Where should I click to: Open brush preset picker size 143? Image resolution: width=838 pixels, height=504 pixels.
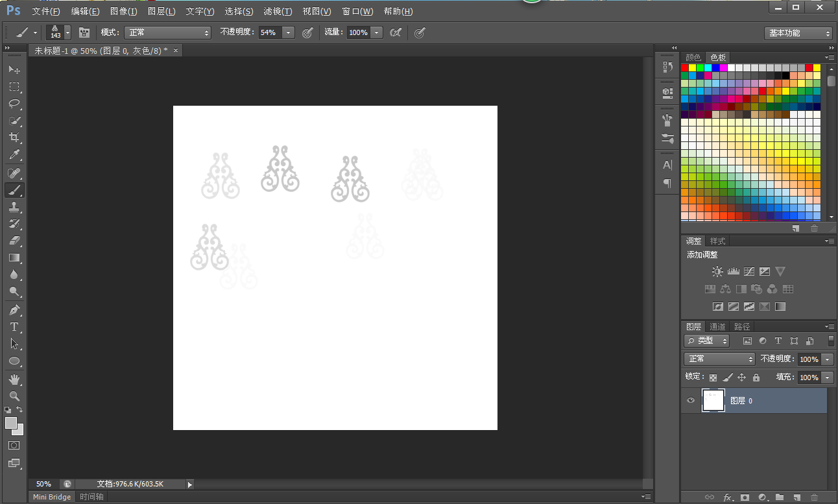coord(58,32)
